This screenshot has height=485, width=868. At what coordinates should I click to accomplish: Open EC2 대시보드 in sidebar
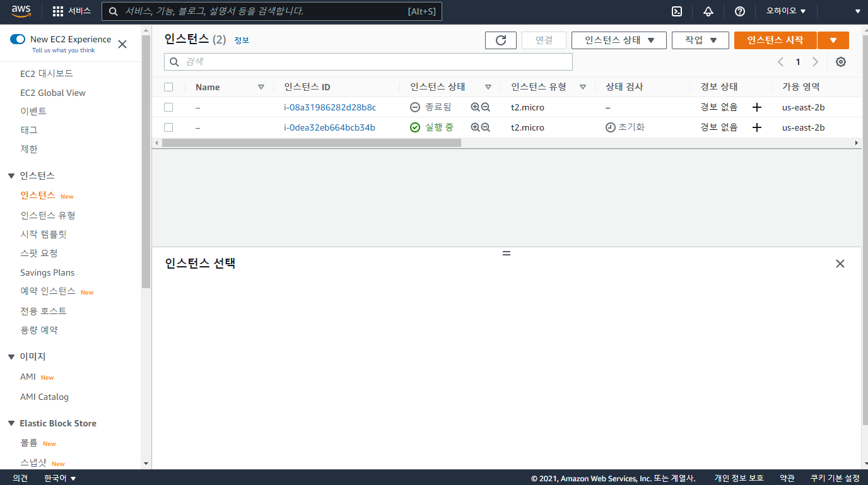tap(47, 74)
